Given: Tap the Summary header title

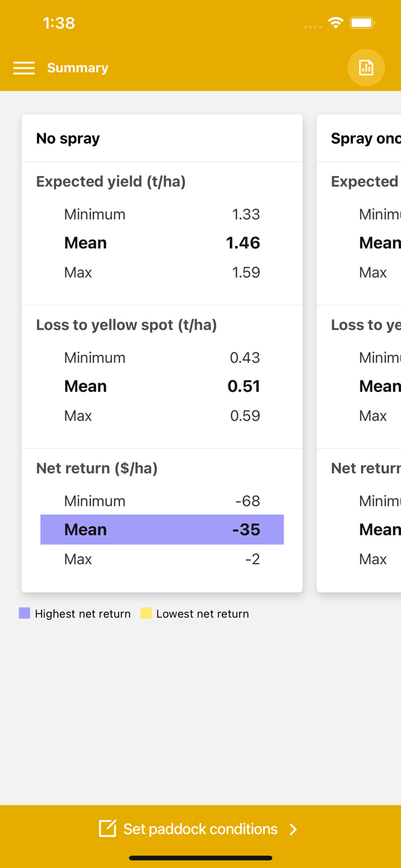Looking at the screenshot, I should [78, 68].
